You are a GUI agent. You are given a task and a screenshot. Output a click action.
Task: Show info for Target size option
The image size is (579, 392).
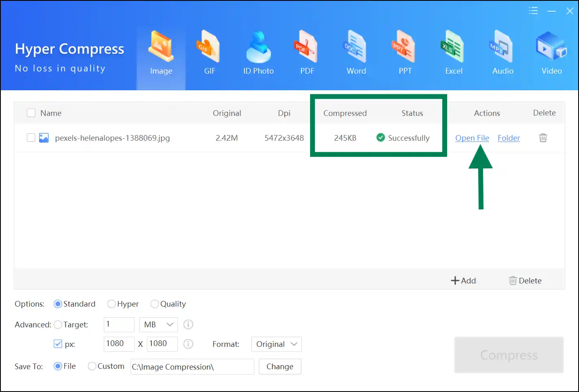(x=188, y=324)
